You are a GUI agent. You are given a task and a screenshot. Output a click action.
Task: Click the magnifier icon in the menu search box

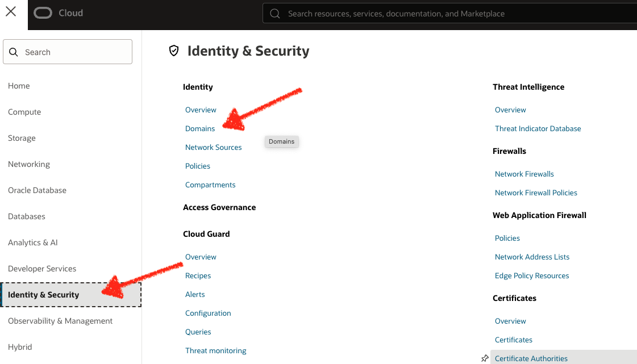tap(14, 52)
